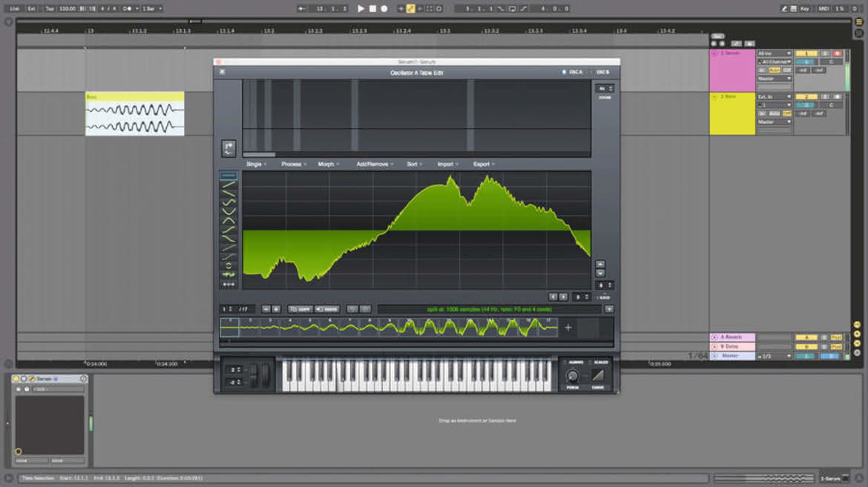Select the yellow 2 Bass track header
The image size is (868, 487).
(x=731, y=113)
